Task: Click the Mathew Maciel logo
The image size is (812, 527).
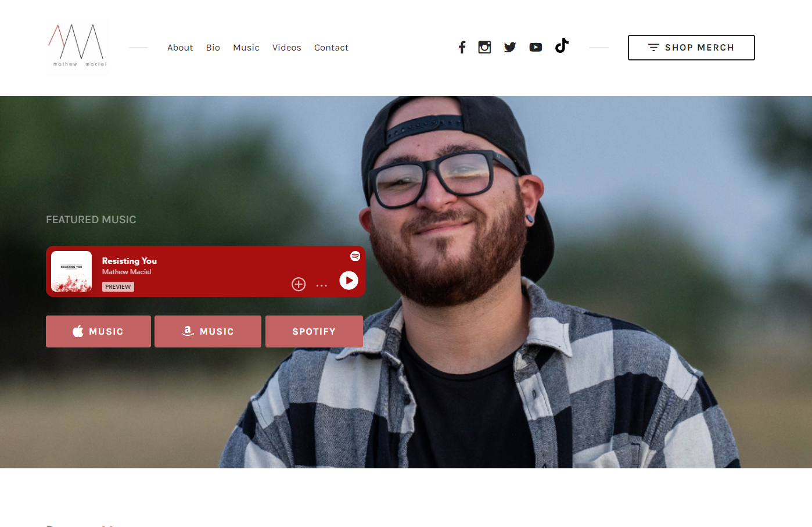Action: (78, 45)
